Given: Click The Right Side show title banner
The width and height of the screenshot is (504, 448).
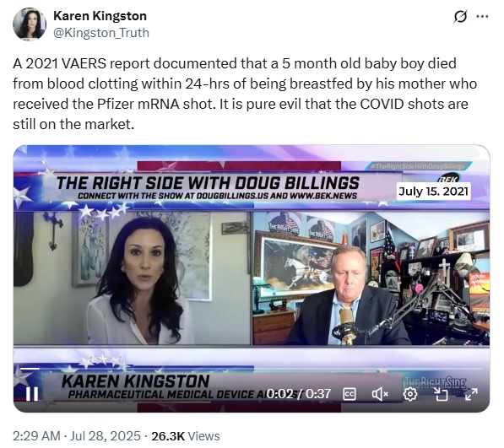Looking at the screenshot, I should (208, 183).
